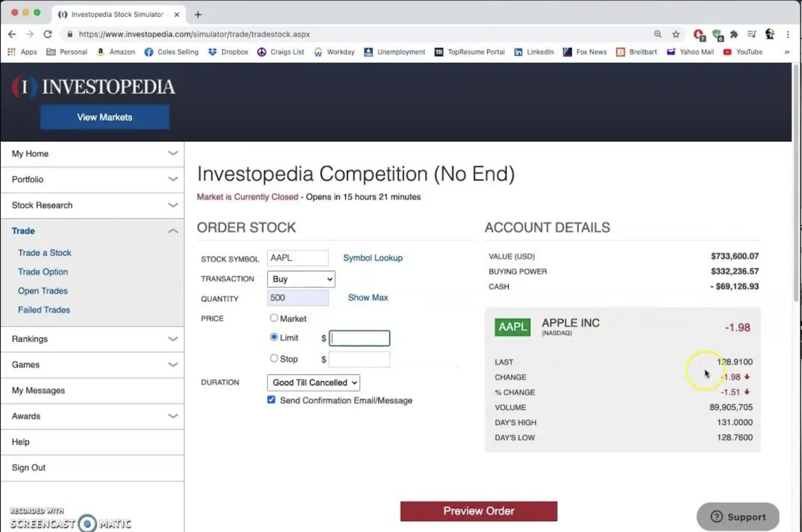Open the Symbol Lookup link
The width and height of the screenshot is (802, 532).
click(x=373, y=258)
